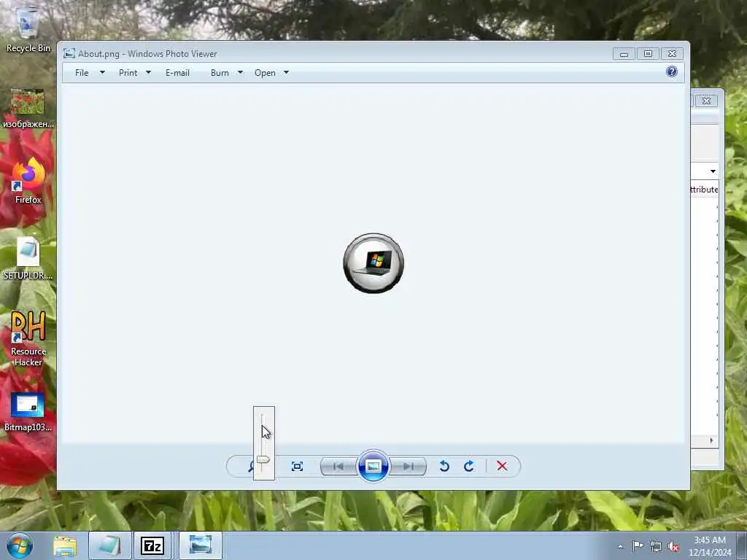747x560 pixels.
Task: Open dropdown arrow in background window
Action: coord(713,171)
